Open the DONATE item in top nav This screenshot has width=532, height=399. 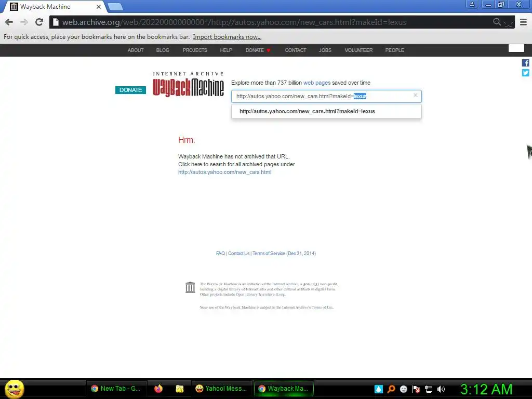point(258,50)
